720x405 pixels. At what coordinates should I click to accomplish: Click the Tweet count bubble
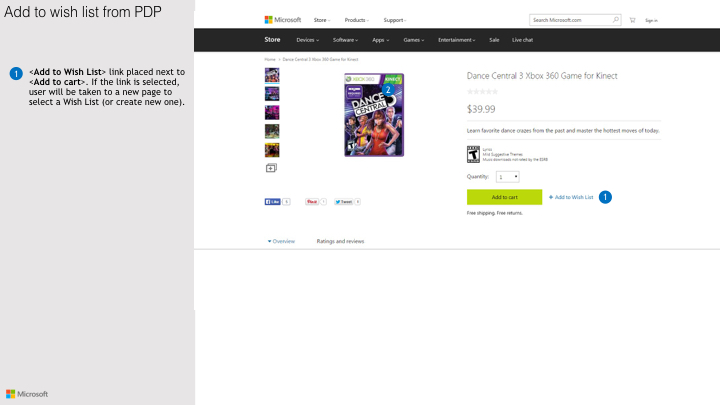point(357,202)
